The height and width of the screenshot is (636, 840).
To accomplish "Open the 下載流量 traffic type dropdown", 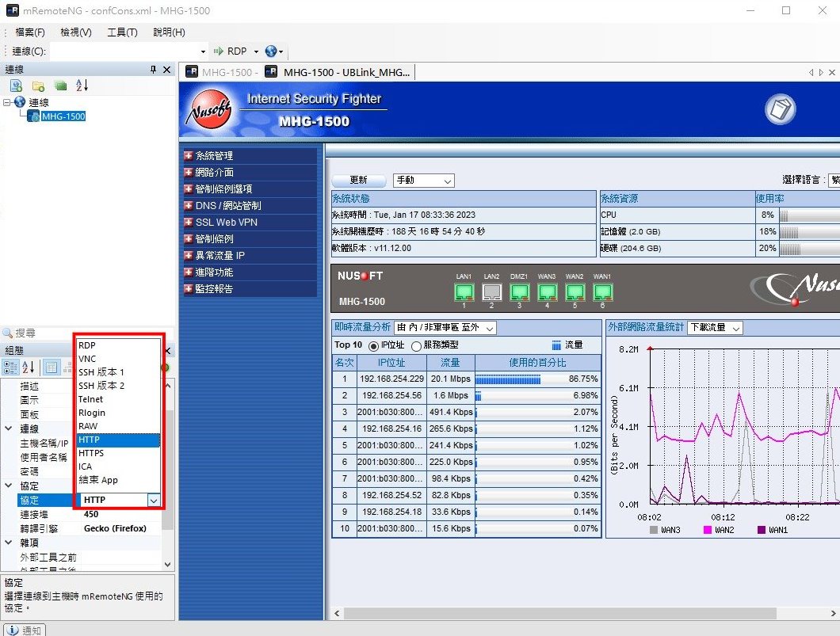I will (715, 328).
